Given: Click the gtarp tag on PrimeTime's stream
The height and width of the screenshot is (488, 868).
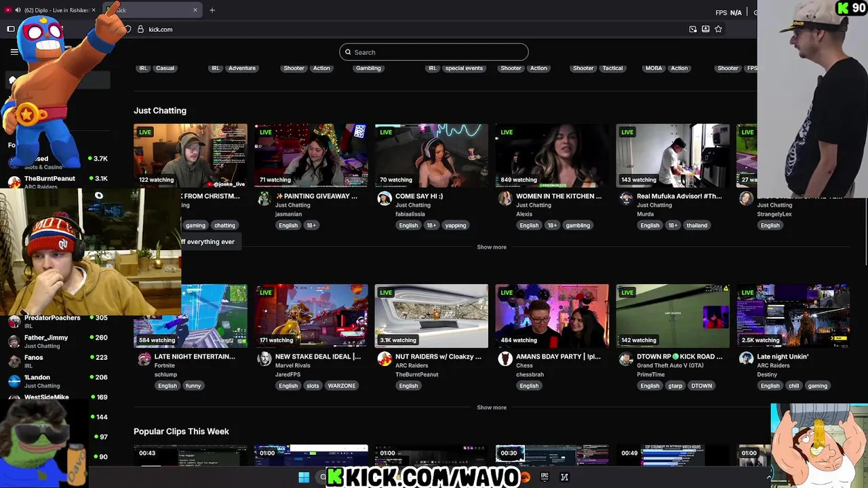Looking at the screenshot, I should (675, 386).
